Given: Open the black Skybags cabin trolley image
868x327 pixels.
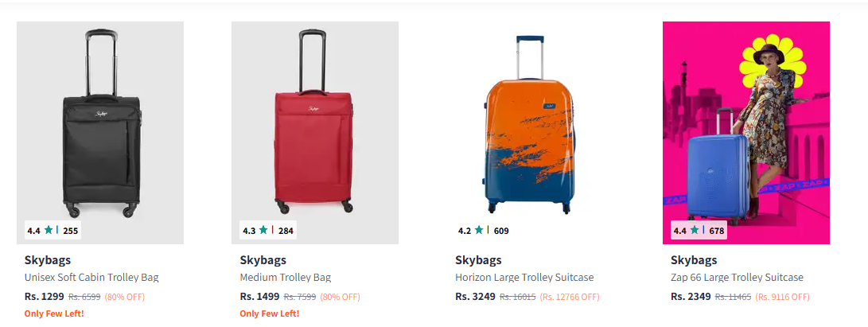Looking at the screenshot, I should (x=100, y=127).
